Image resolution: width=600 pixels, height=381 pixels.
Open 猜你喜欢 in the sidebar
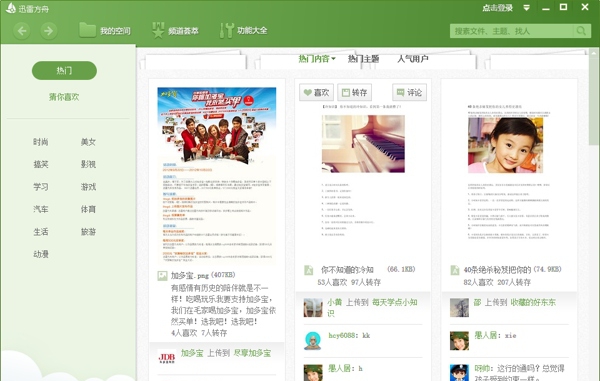click(64, 97)
